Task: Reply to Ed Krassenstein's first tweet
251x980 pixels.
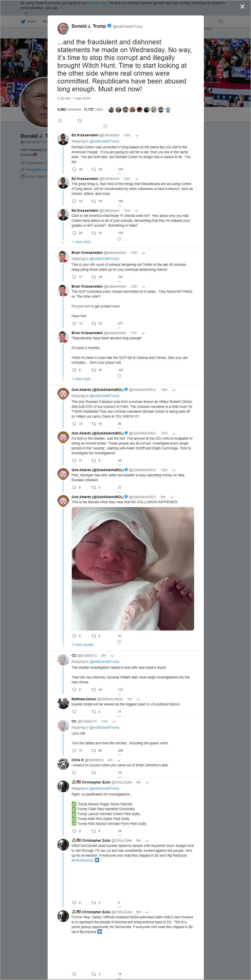Action: 74,169
